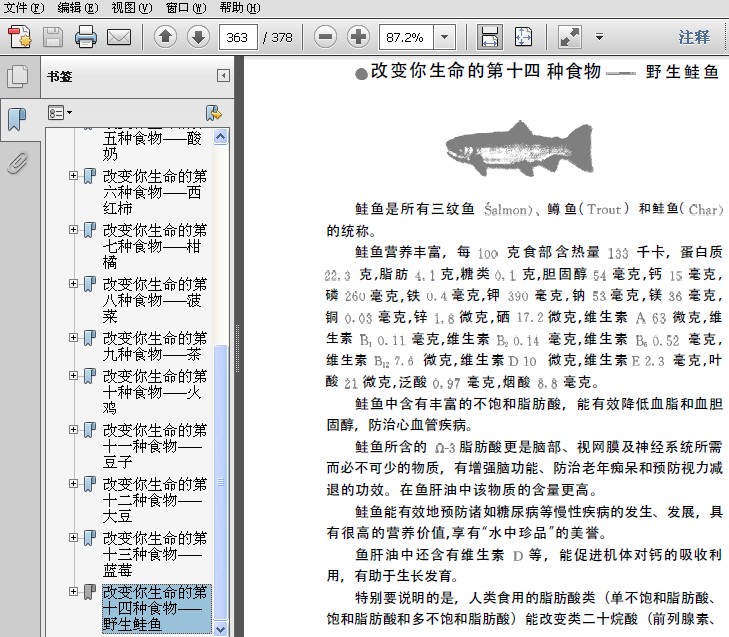
Task: Expand bookmark 改变你生命的第九种食物——茶
Action: pos(73,338)
